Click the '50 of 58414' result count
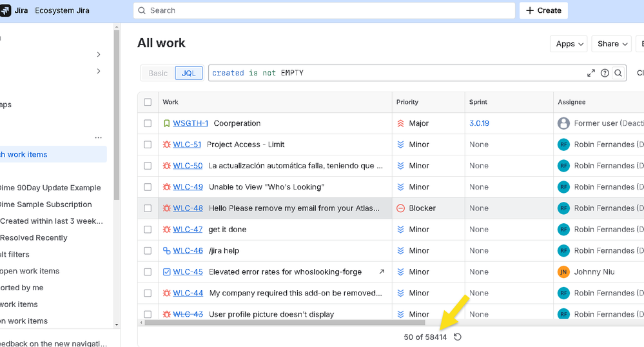Viewport: 644px width, 347px height. 425,337
